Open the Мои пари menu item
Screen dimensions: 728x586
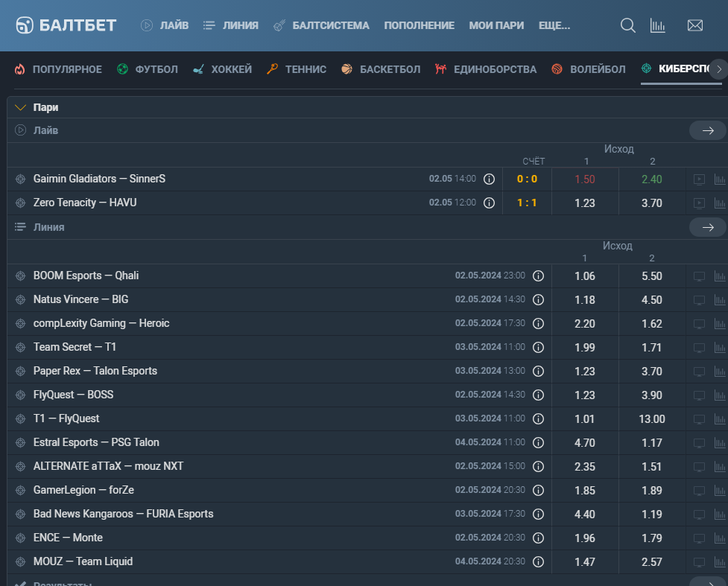click(x=496, y=25)
